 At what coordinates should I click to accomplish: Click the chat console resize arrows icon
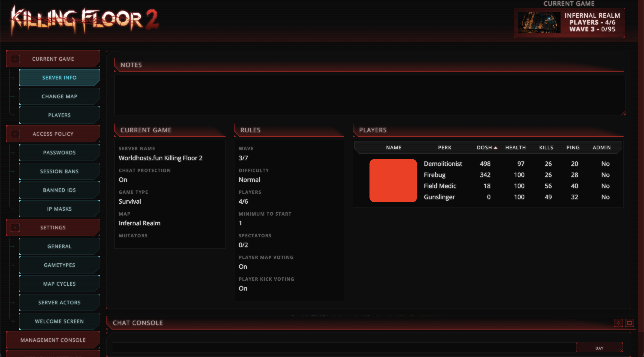point(618,323)
